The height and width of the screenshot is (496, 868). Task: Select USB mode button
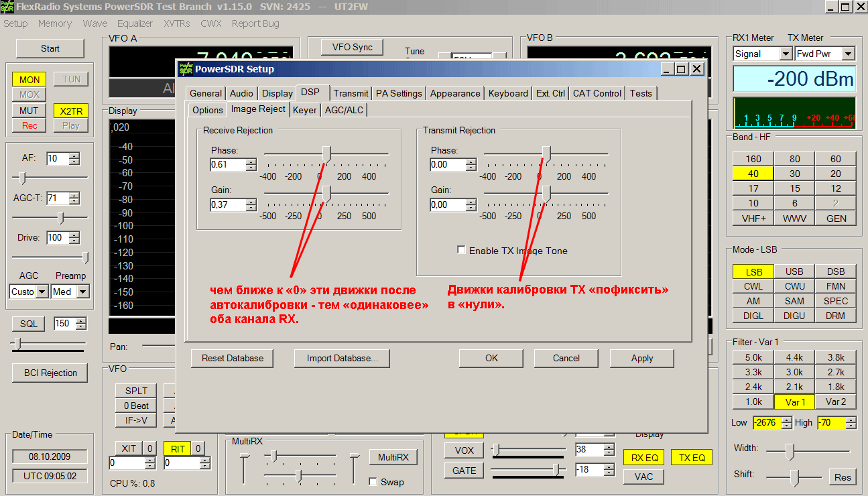coord(794,271)
